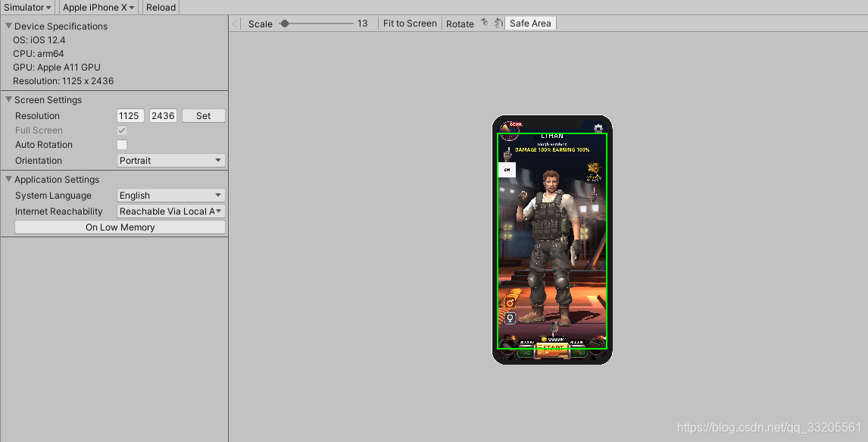Click the Resolution: 1125 x 2436 text
This screenshot has height=442, width=868.
(x=64, y=81)
